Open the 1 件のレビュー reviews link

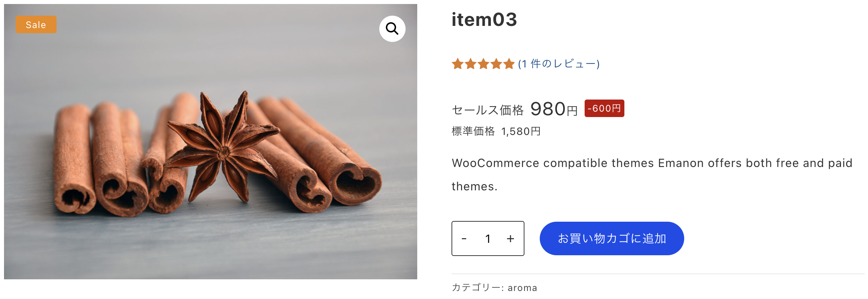point(559,64)
